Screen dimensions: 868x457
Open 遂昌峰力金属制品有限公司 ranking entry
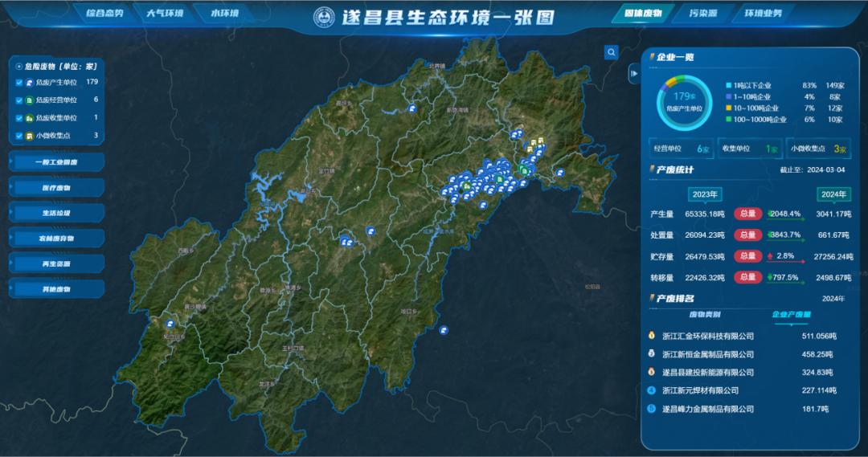click(708, 409)
